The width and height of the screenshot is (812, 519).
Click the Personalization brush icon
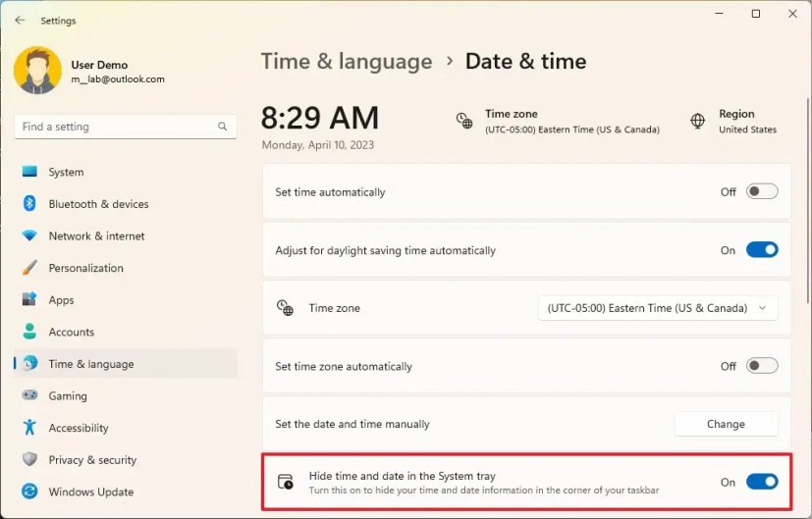click(29, 268)
